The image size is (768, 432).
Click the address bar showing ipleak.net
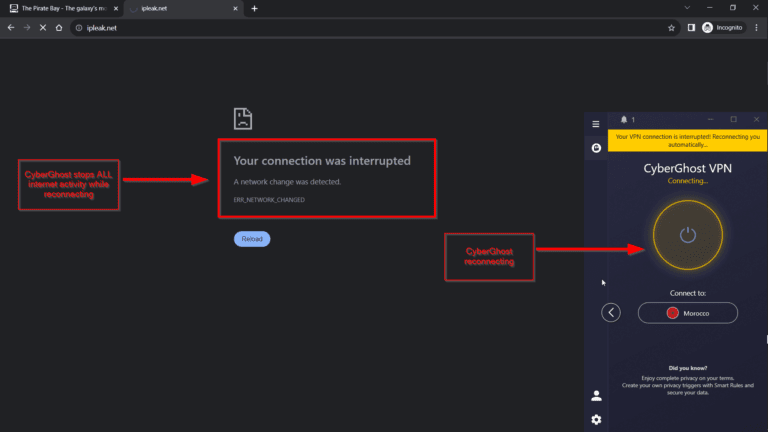[x=350, y=27]
